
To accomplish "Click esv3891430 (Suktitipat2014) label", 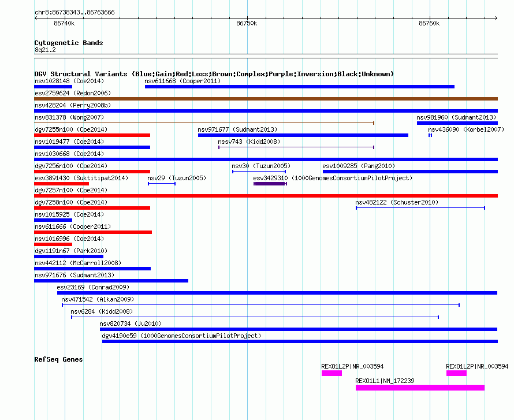I will [81, 178].
